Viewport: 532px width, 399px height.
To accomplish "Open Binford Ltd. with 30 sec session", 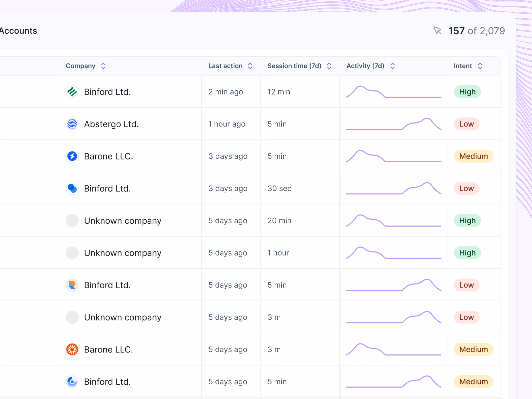I will (107, 188).
